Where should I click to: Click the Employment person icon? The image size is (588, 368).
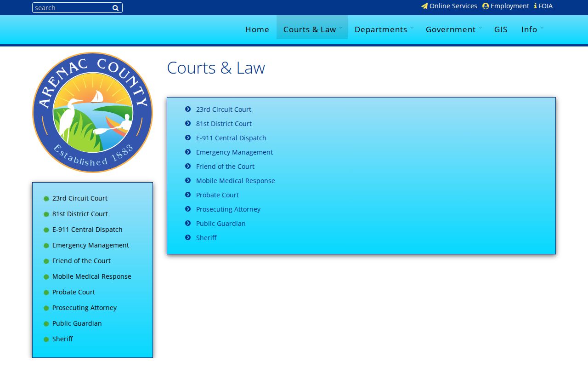pos(486,6)
